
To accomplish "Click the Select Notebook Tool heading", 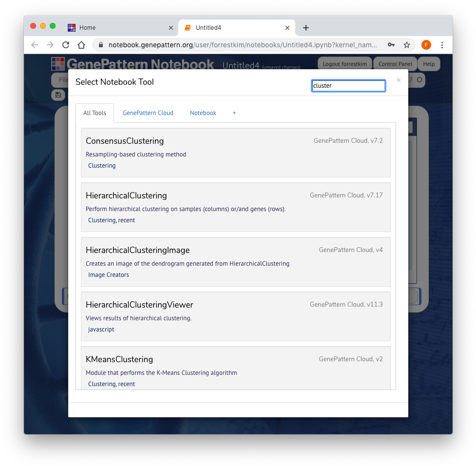I will (x=114, y=82).
